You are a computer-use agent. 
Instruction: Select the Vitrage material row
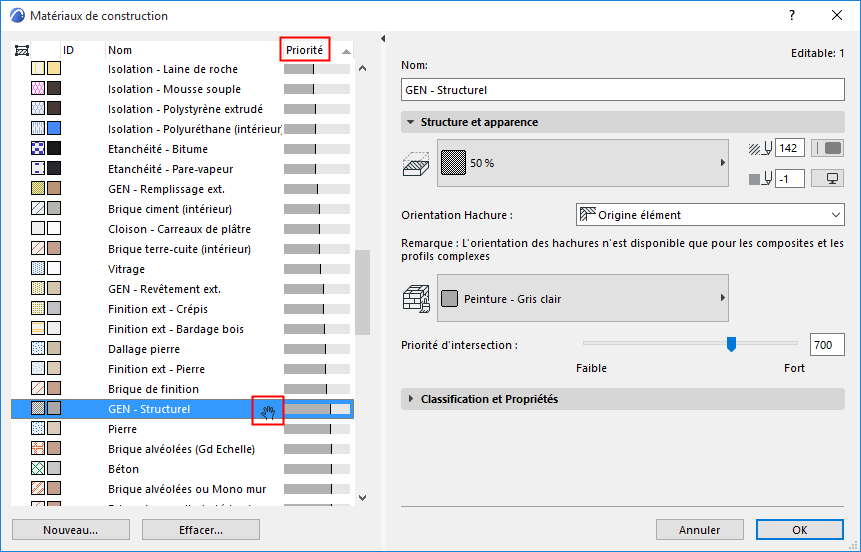[182, 269]
